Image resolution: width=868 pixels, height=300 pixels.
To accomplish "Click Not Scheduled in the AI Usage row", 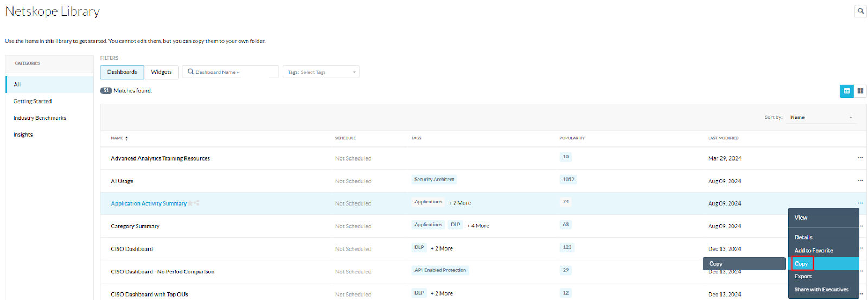I will point(353,181).
